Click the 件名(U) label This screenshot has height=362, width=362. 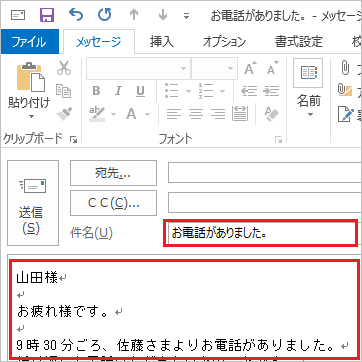pyautogui.click(x=91, y=233)
